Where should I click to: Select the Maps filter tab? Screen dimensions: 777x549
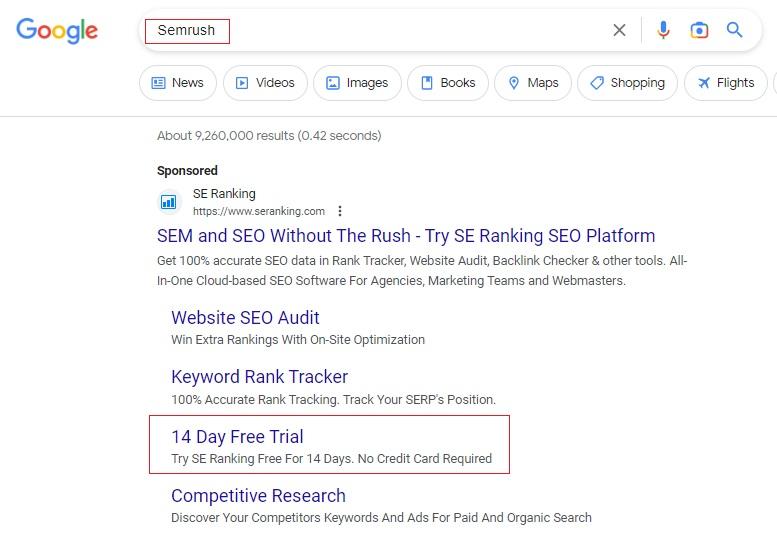[x=533, y=83]
